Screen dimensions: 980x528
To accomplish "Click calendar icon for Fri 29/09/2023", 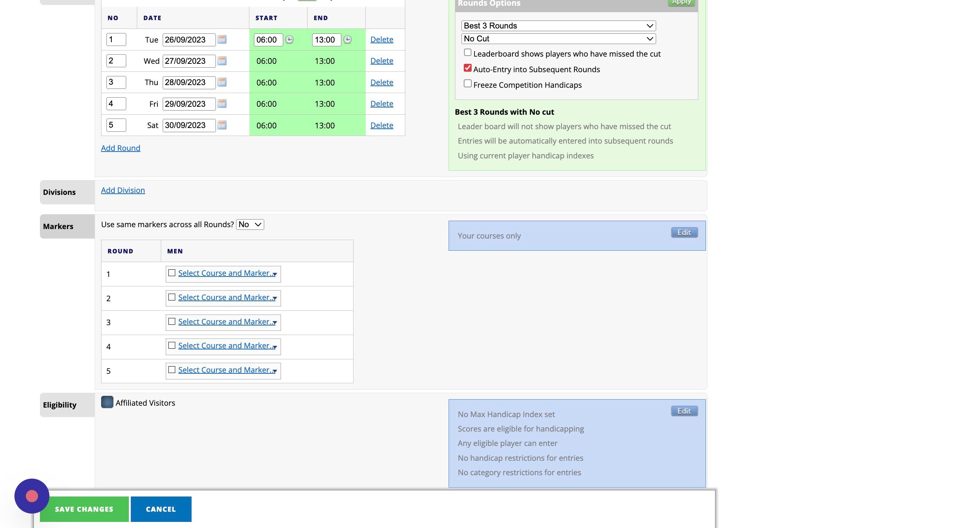I will coord(222,104).
